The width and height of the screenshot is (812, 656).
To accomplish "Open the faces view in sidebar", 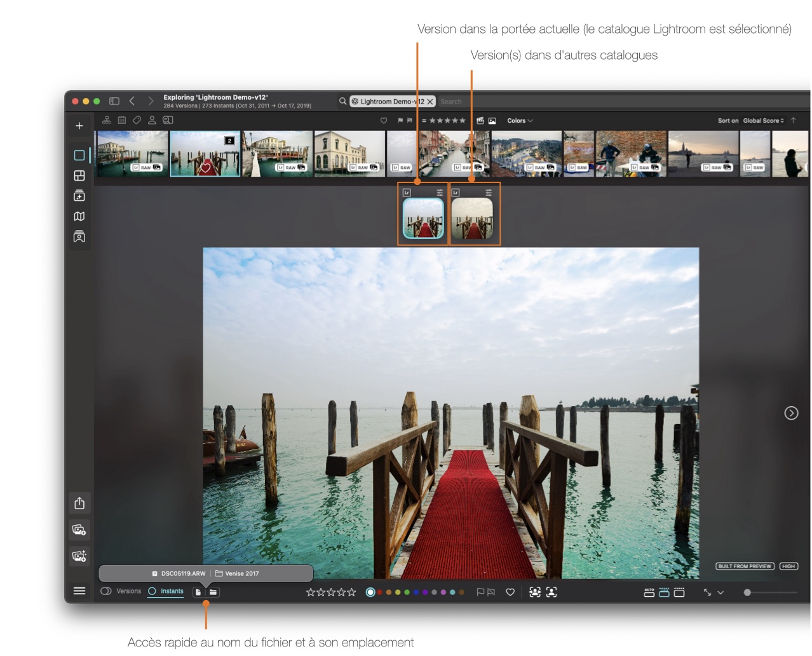I will click(x=79, y=237).
